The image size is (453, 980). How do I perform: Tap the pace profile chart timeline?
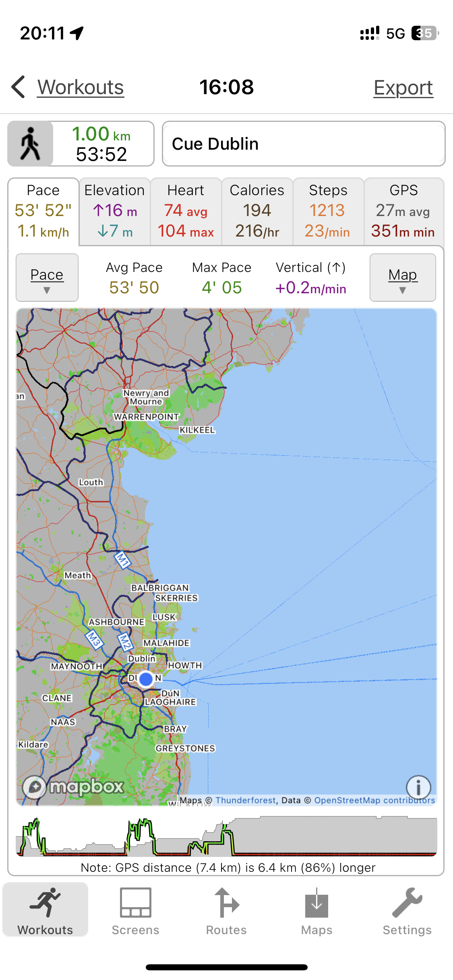(x=226, y=837)
